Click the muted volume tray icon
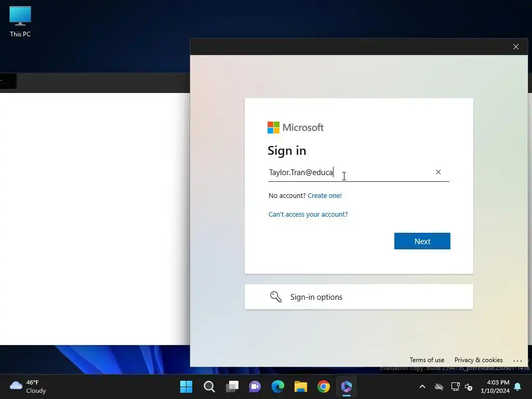The image size is (532, 399). [469, 387]
